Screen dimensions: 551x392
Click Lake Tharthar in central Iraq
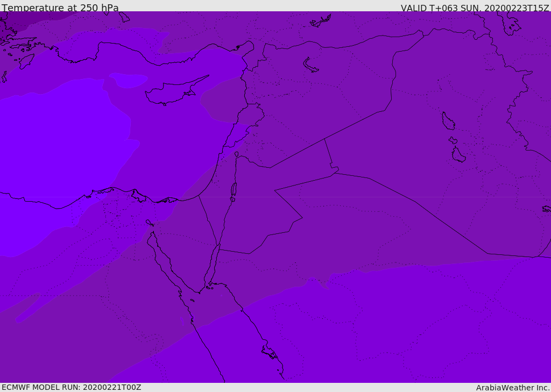pos(448,121)
